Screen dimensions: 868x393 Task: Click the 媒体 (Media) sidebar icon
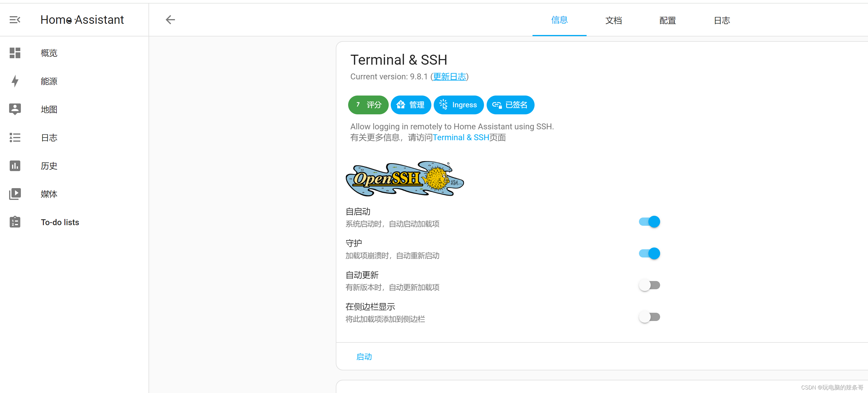coord(15,194)
